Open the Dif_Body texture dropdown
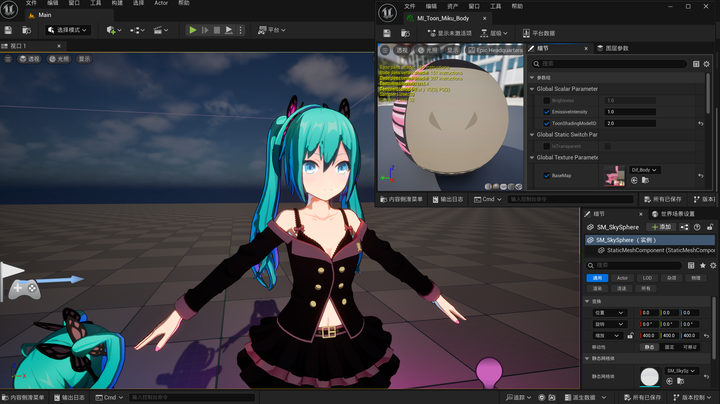 (x=644, y=170)
